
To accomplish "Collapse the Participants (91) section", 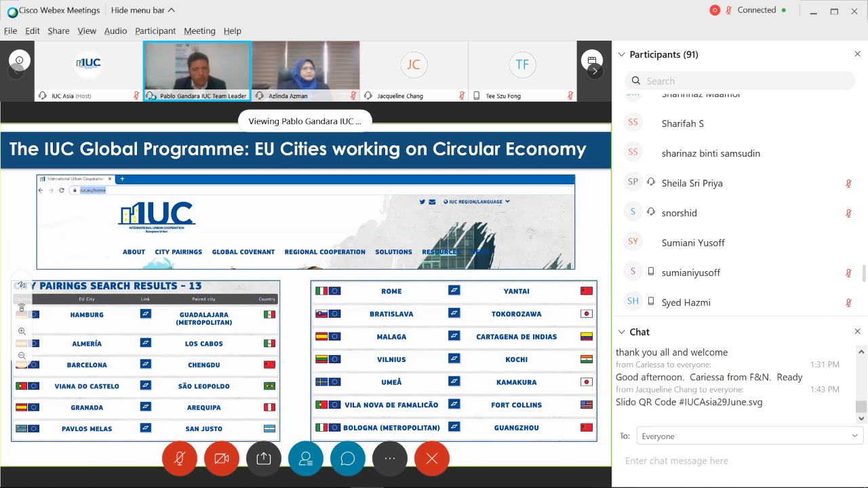I will pyautogui.click(x=621, y=54).
